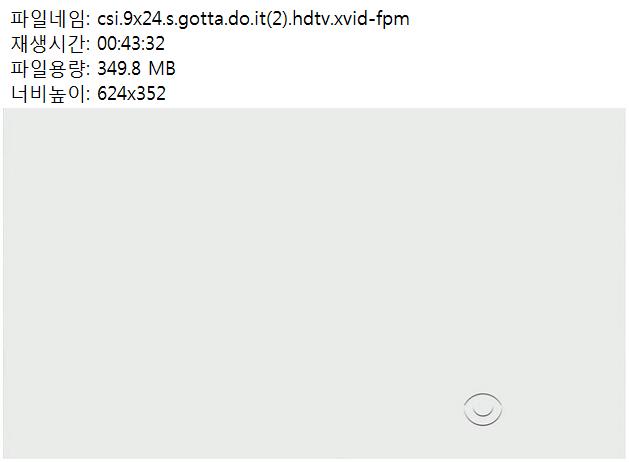The image size is (629, 462).
Task: Click the "csi" prefix of the filename
Action: point(108,19)
